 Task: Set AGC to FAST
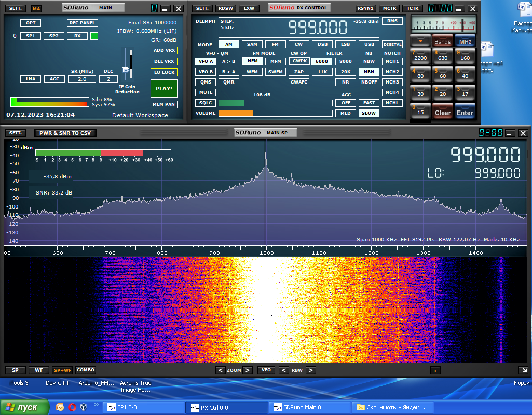click(x=369, y=103)
